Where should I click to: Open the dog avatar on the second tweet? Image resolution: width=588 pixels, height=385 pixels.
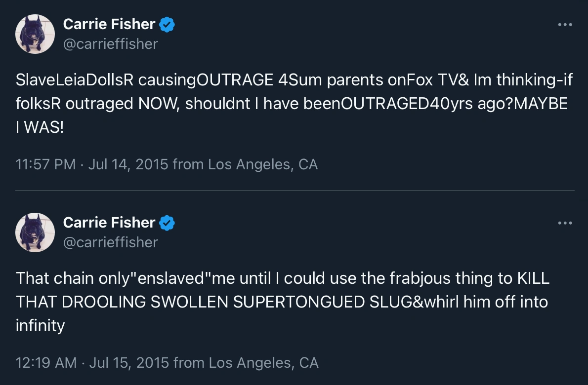click(35, 232)
